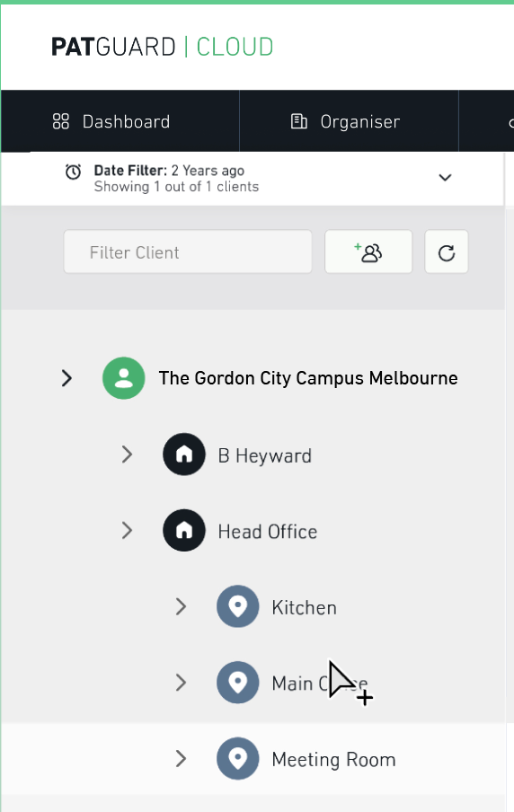This screenshot has width=514, height=812.
Task: Switch to the Organiser tab
Action: (345, 121)
